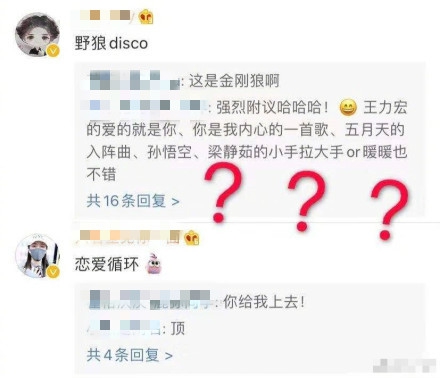Tap the arrow next to 共16条回复

click(x=175, y=201)
